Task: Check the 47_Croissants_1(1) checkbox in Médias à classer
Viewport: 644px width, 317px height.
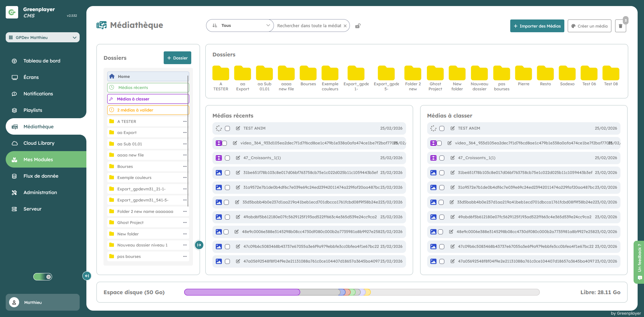Action: click(x=442, y=158)
